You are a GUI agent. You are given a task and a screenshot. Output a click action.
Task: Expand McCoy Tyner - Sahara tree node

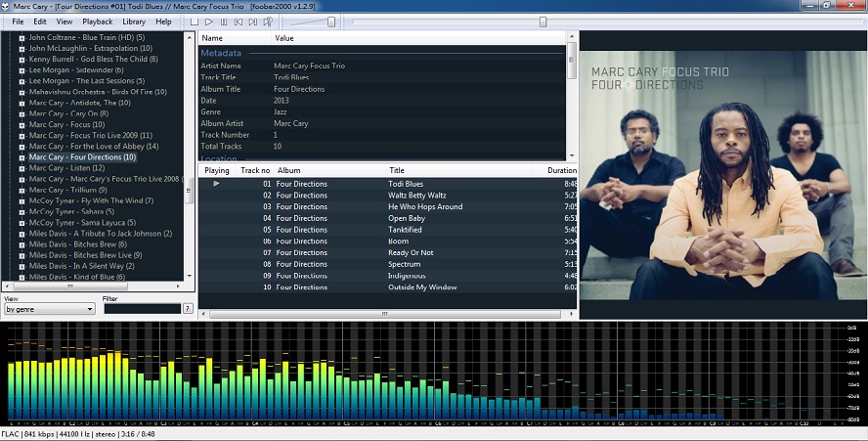pyautogui.click(x=22, y=211)
